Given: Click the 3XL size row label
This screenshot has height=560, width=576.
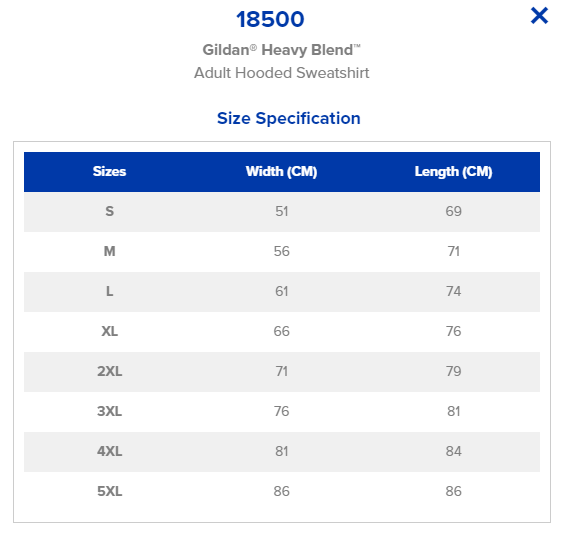Looking at the screenshot, I should pos(109,411).
